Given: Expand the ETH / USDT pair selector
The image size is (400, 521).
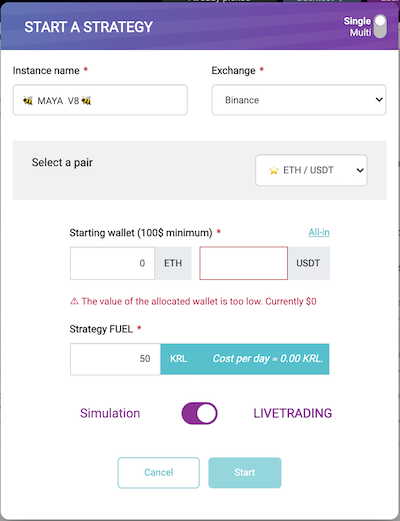Looking at the screenshot, I should 311,170.
